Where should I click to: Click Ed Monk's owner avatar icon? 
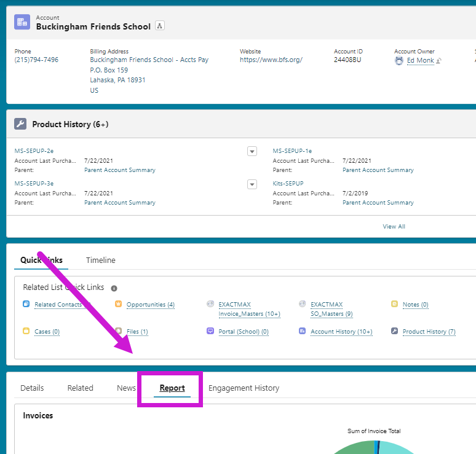click(x=399, y=61)
